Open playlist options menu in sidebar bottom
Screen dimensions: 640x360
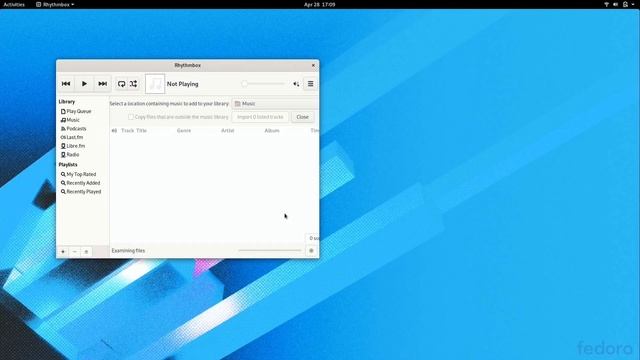tap(86, 251)
